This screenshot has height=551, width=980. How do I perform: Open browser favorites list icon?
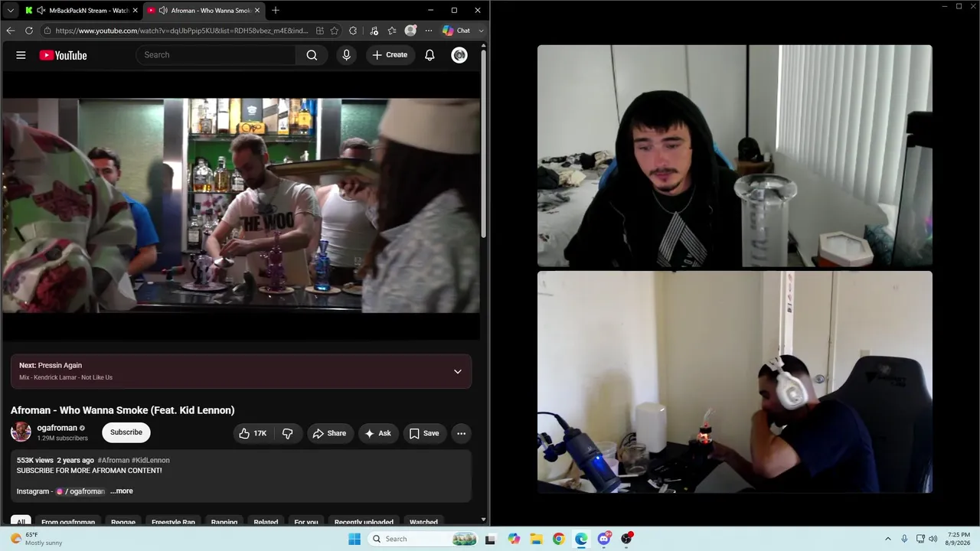click(x=392, y=31)
